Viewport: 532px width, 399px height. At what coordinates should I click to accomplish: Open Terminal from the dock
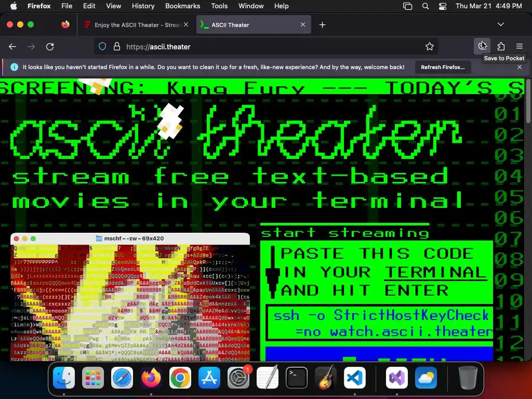(297, 378)
